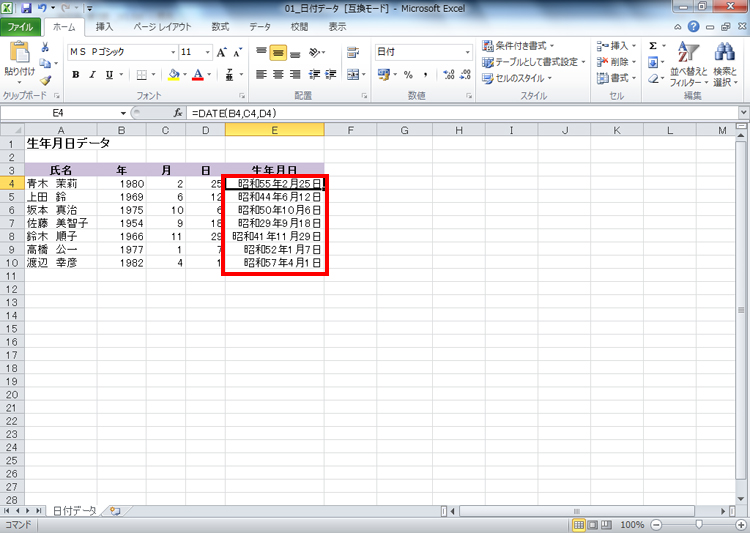Click the increase font size icon
This screenshot has height=533, width=750.
tap(221, 52)
